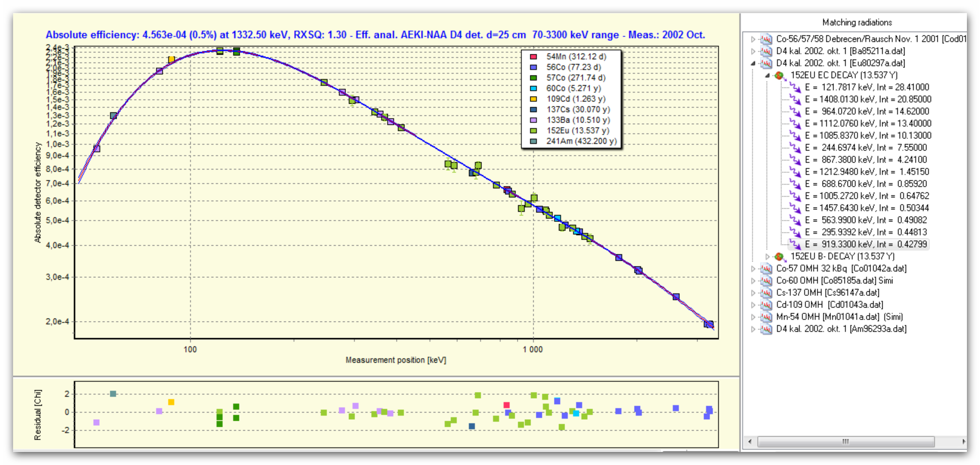Click the spectrum icon beside Co-60 OMH
This screenshot has width=980, height=465.
pyautogui.click(x=766, y=280)
